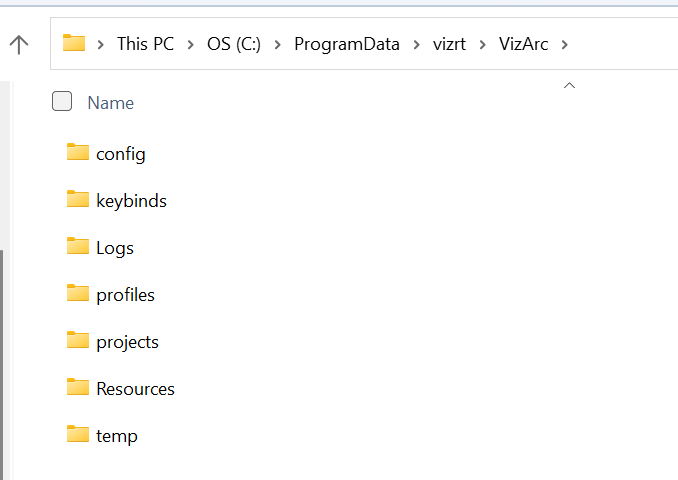Select the config folder icon
Viewport: 678px width, 480px height.
point(78,153)
